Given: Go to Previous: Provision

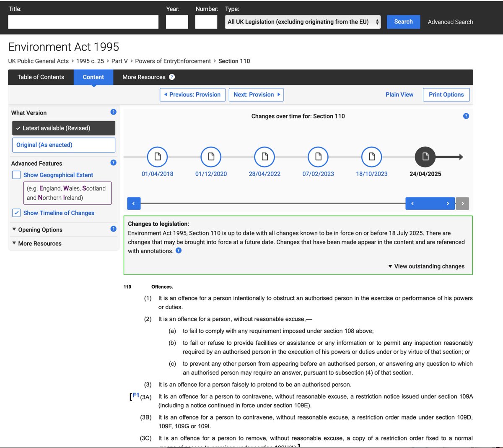Looking at the screenshot, I should tap(192, 95).
